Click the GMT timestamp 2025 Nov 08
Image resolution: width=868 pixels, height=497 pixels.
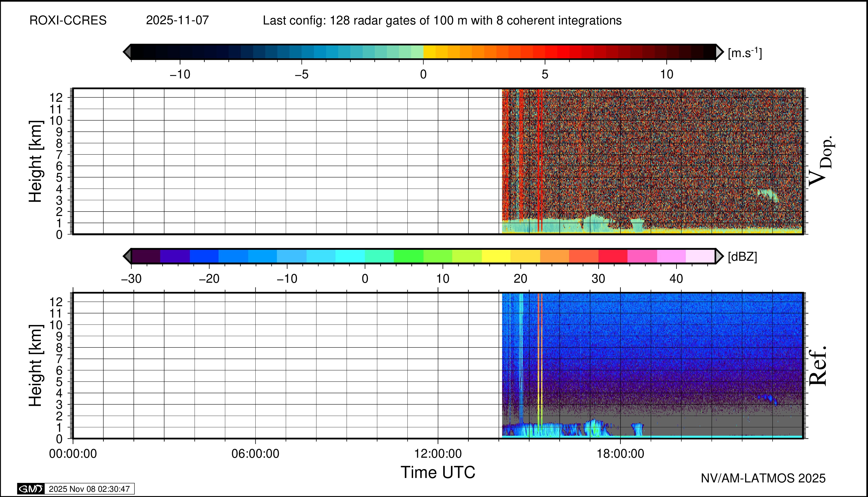pyautogui.click(x=89, y=489)
